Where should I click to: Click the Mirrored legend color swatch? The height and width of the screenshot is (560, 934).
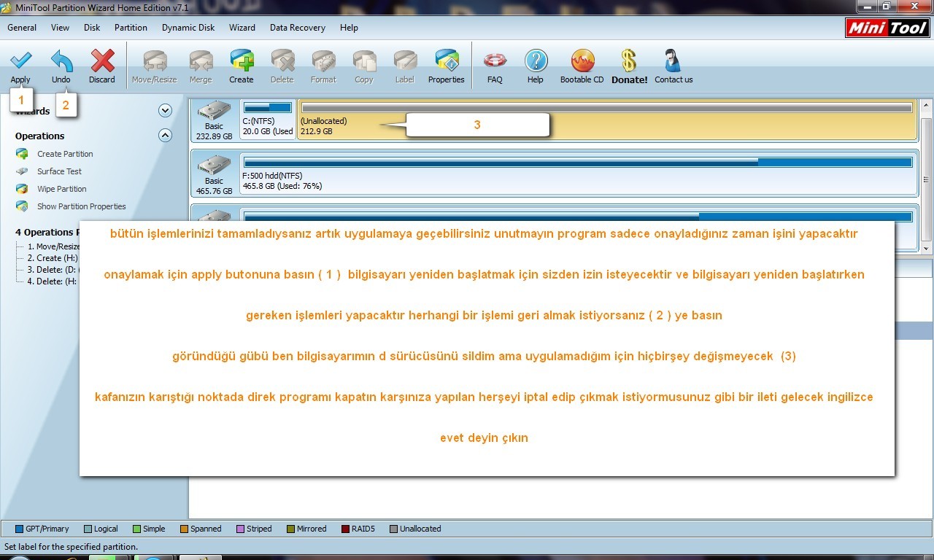[291, 529]
